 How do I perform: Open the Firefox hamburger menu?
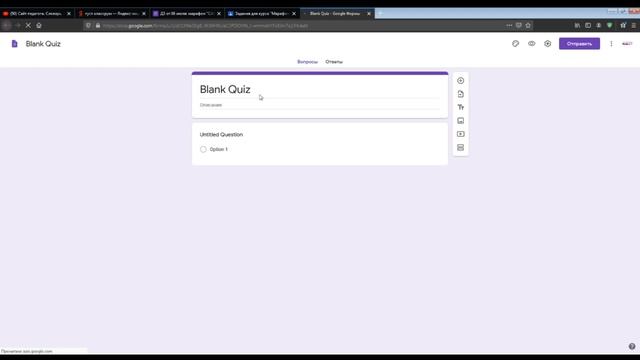[x=633, y=25]
